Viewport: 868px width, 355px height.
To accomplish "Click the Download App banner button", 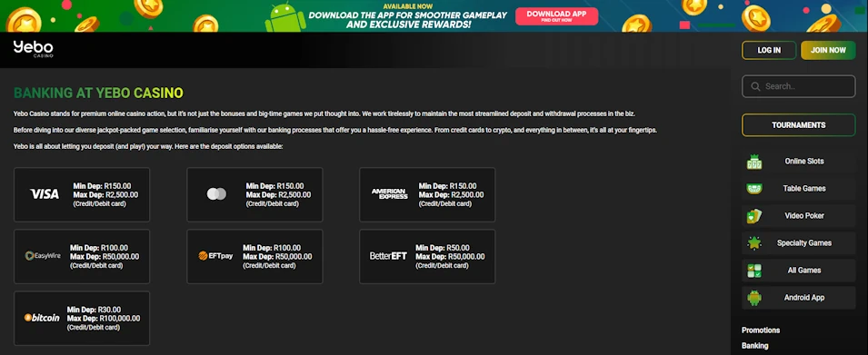I will point(556,16).
